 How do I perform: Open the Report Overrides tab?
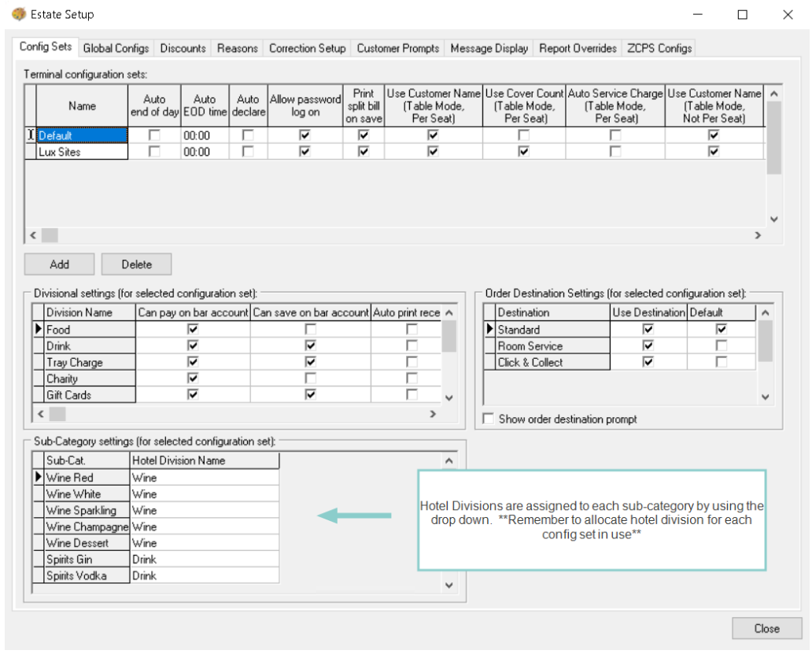coord(578,48)
